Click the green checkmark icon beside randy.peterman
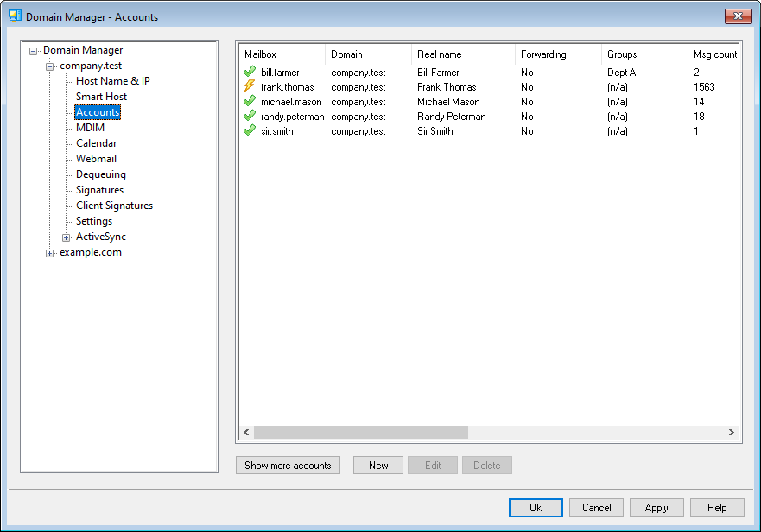Viewport: 761px width, 532px height. (250, 117)
